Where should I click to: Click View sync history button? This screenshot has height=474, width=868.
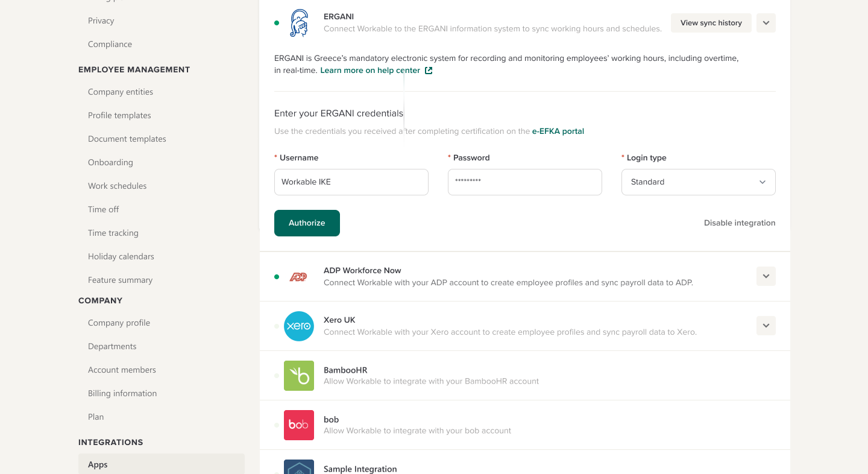(x=711, y=23)
